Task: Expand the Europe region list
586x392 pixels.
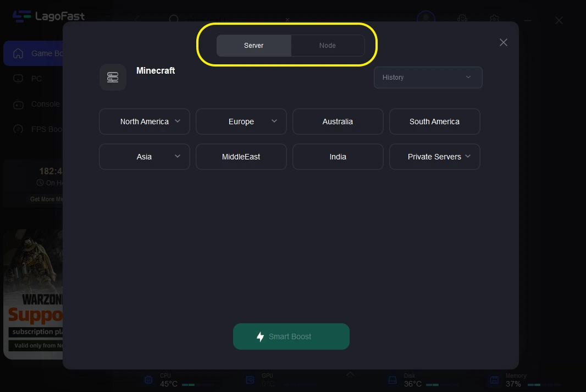Action: point(241,122)
